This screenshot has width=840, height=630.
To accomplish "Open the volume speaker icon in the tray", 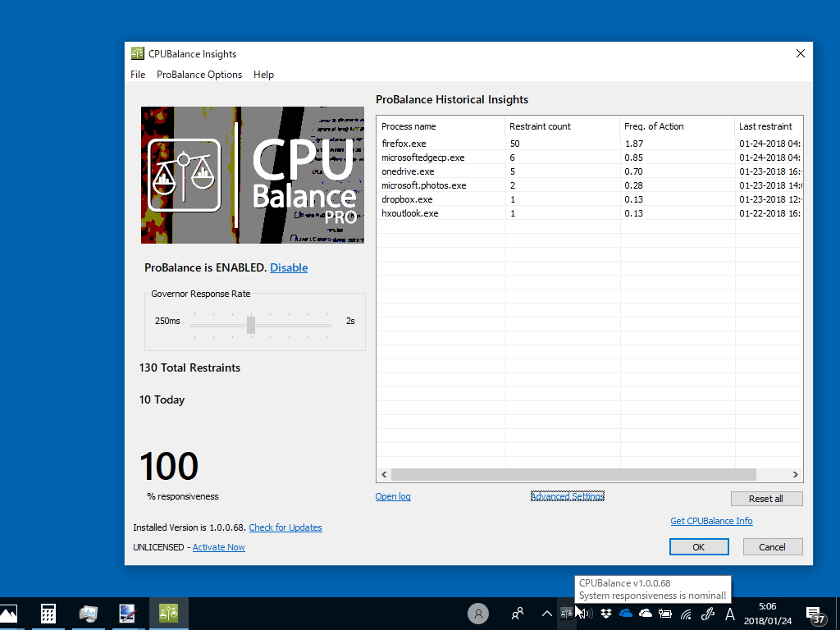I will (x=585, y=614).
